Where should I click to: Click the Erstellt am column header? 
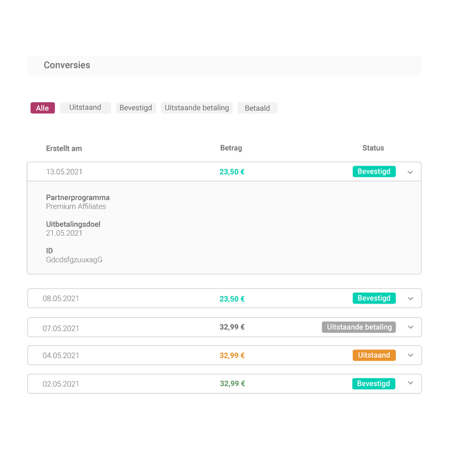[64, 149]
